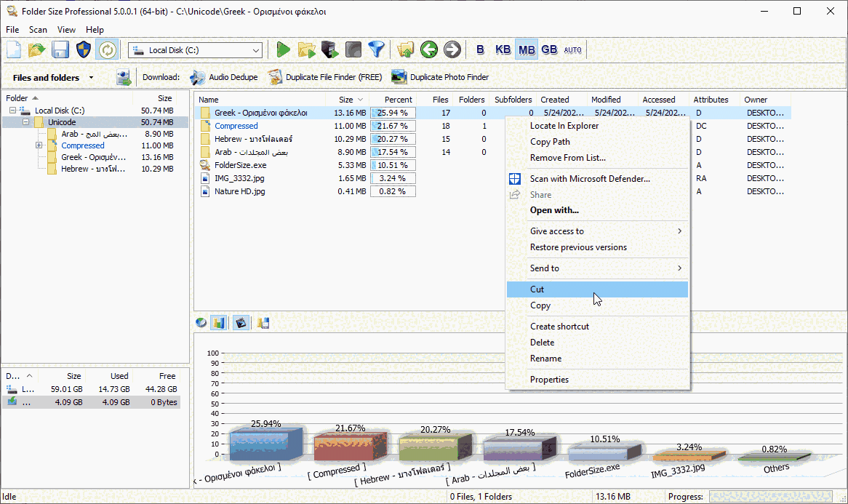Image resolution: width=848 pixels, height=504 pixels.
Task: Toggle size display to KB units
Action: click(x=503, y=49)
